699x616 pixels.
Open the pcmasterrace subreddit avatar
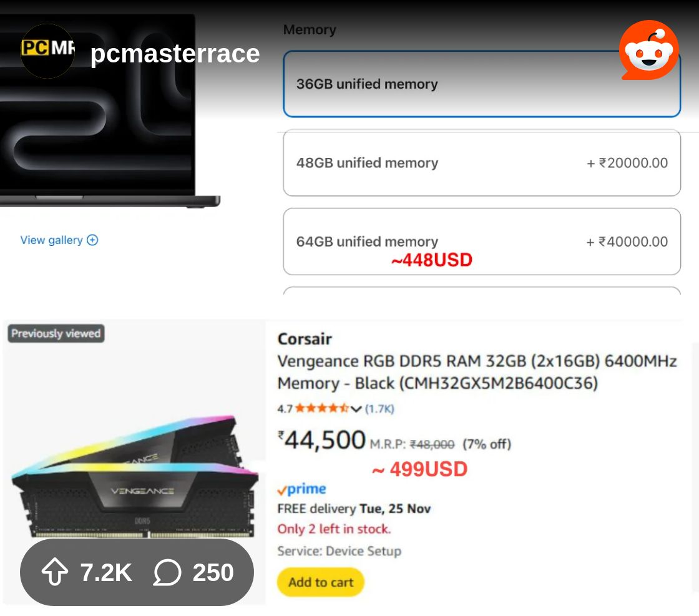[x=47, y=51]
